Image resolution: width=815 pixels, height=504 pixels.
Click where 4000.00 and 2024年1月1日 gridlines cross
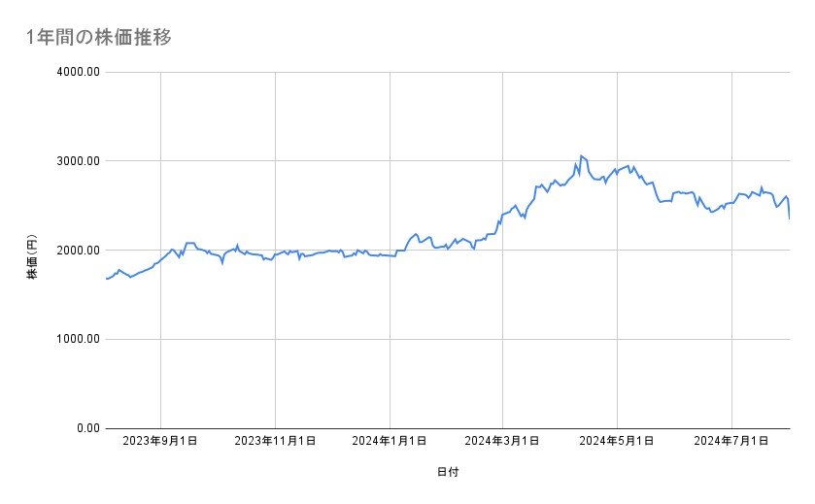(390, 72)
